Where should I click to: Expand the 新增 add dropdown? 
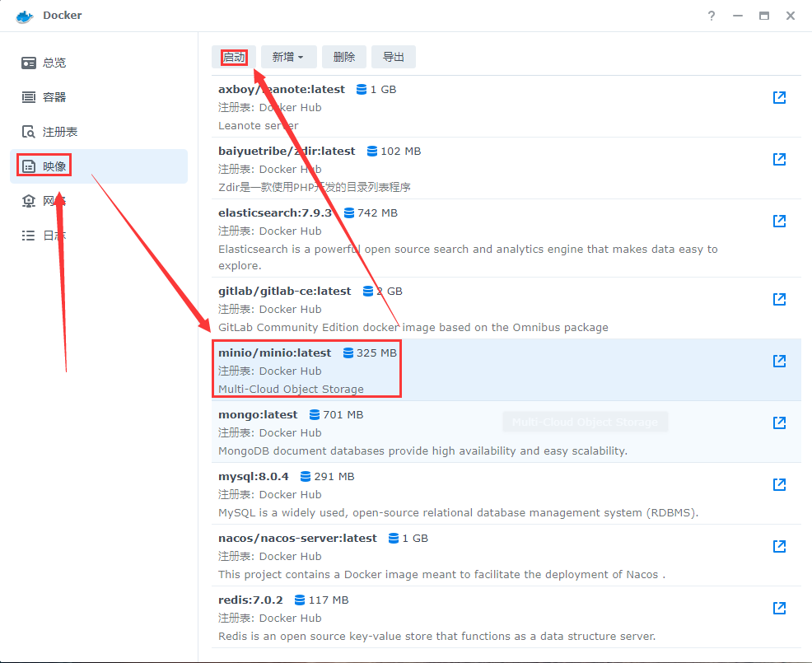pos(288,57)
